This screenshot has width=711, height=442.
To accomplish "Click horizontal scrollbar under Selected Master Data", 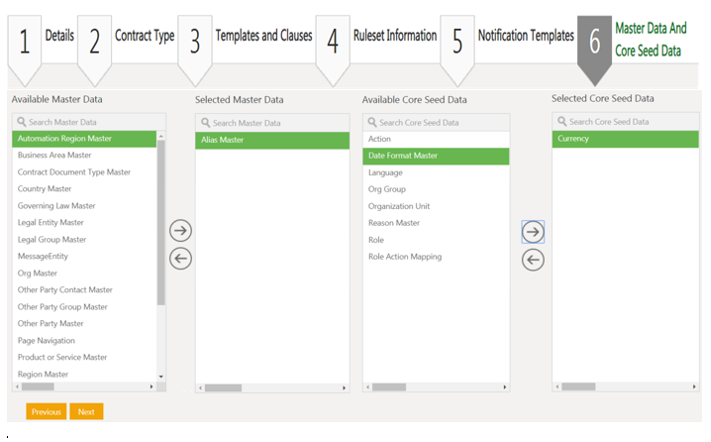I will click(x=224, y=387).
